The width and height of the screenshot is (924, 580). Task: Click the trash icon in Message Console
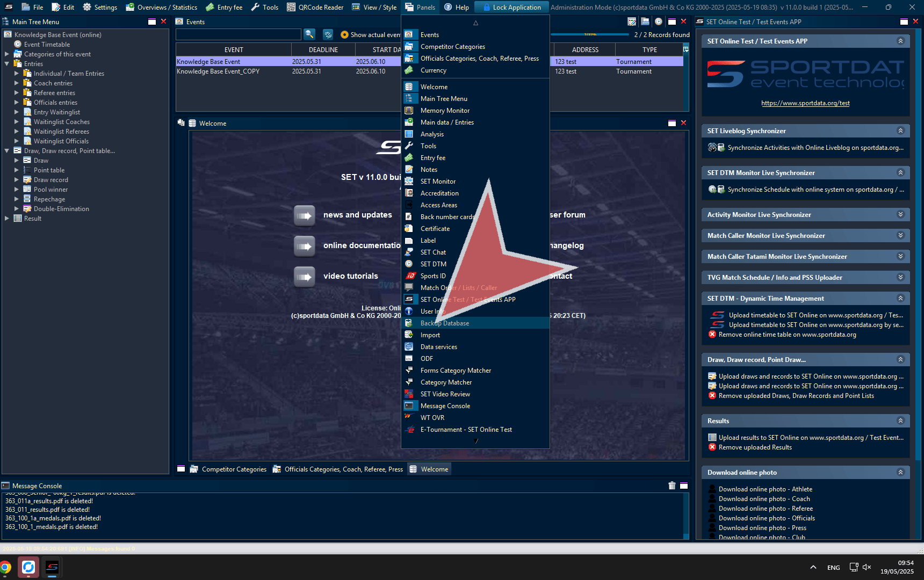[x=672, y=485]
